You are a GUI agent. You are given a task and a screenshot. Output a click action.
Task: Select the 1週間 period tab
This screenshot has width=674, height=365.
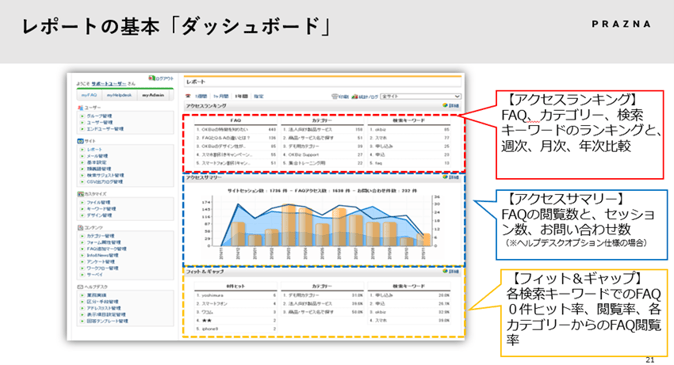(201, 96)
